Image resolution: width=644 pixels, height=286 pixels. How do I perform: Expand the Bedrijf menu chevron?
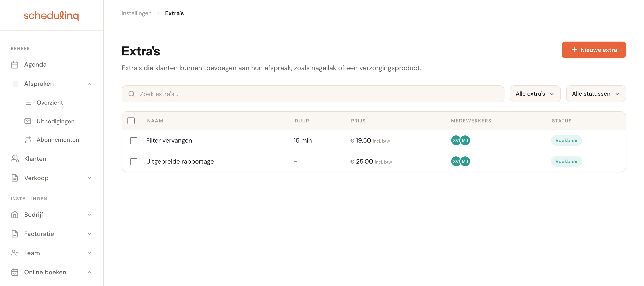click(89, 214)
